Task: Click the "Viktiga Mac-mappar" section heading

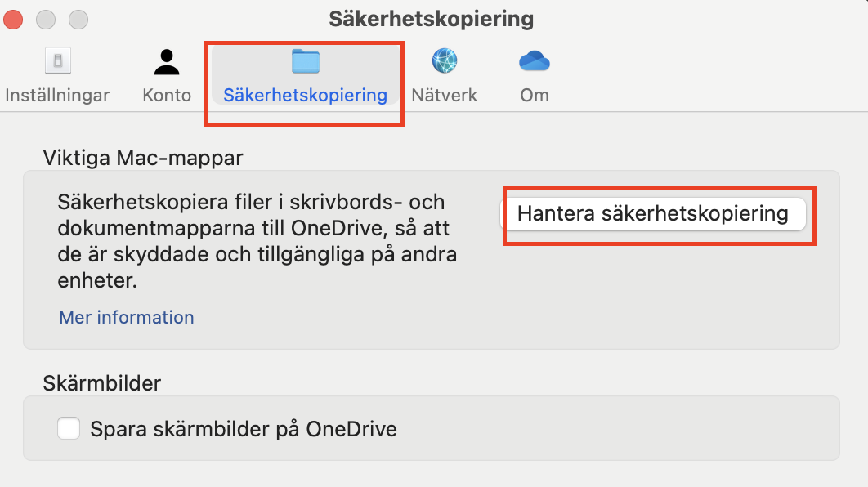Action: [142, 158]
